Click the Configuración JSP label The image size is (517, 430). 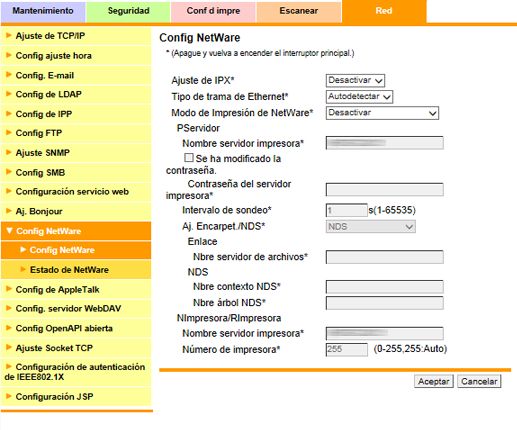(x=54, y=397)
